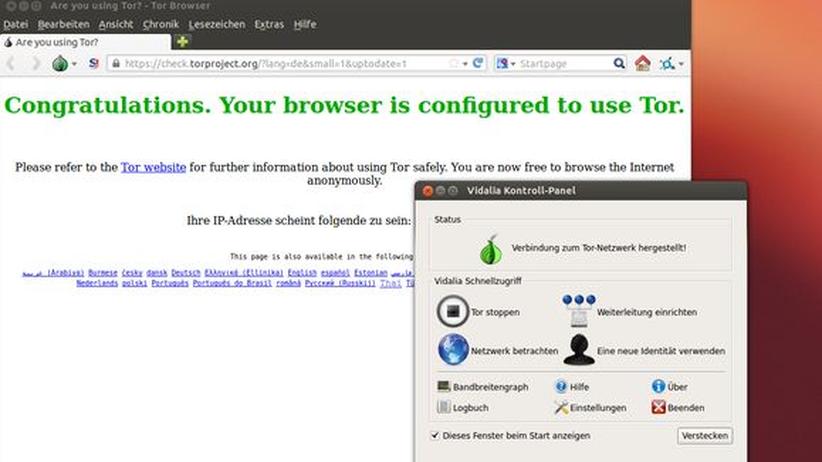
Task: Switch page language to polski
Action: click(135, 283)
